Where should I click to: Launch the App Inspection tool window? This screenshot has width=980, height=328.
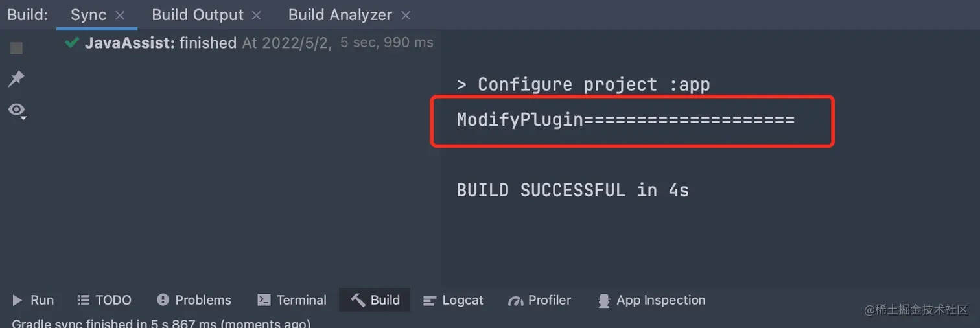pos(651,300)
